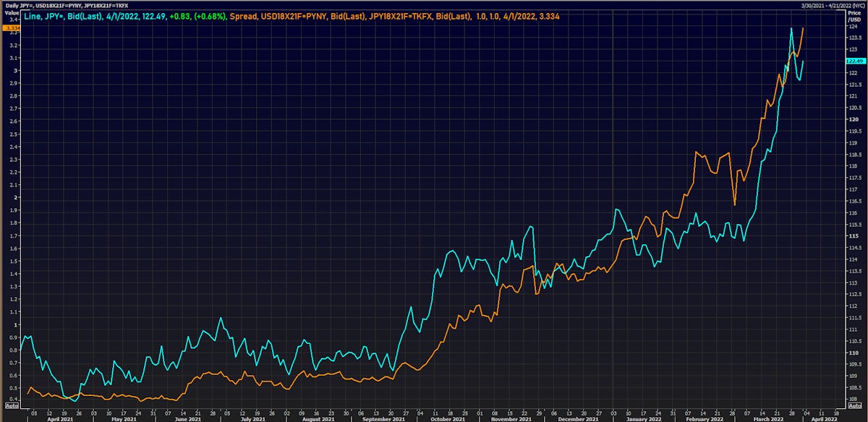Image resolution: width=868 pixels, height=422 pixels.
Task: Click 'July 2021' on the time axis
Action: point(255,418)
